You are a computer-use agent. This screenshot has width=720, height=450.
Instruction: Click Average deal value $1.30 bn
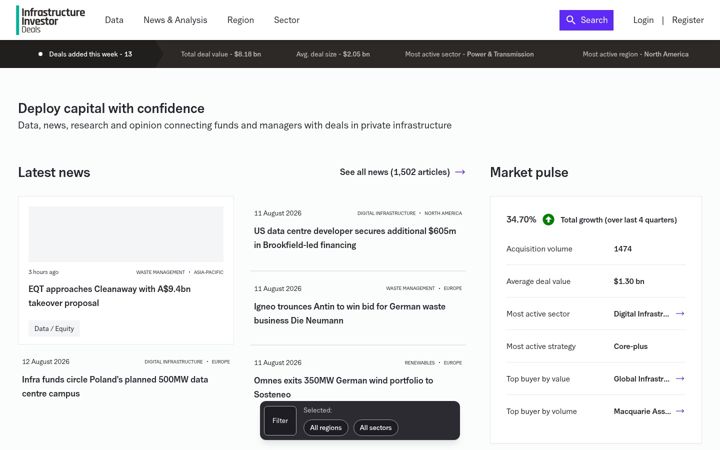coord(629,281)
